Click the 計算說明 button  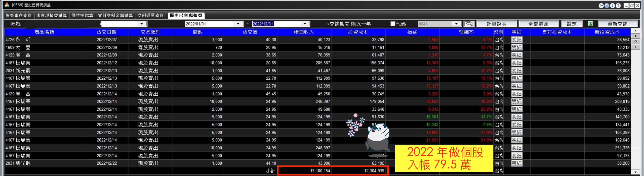496,24
